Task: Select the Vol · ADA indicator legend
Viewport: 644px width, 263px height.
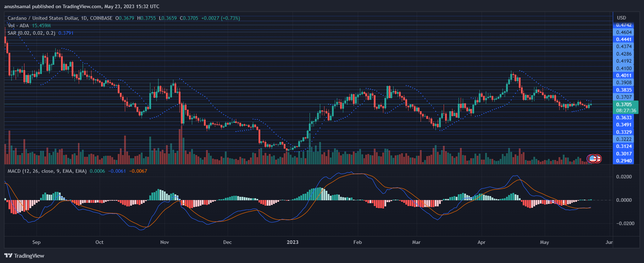Action: click(18, 25)
